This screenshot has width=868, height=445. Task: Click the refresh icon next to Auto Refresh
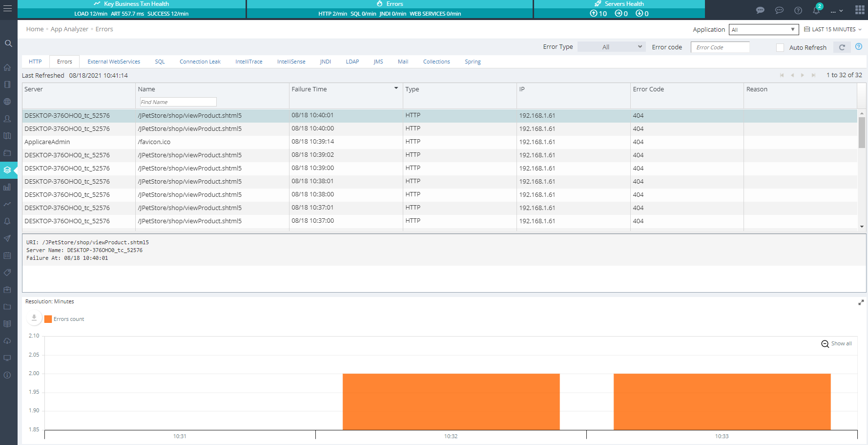pos(842,47)
